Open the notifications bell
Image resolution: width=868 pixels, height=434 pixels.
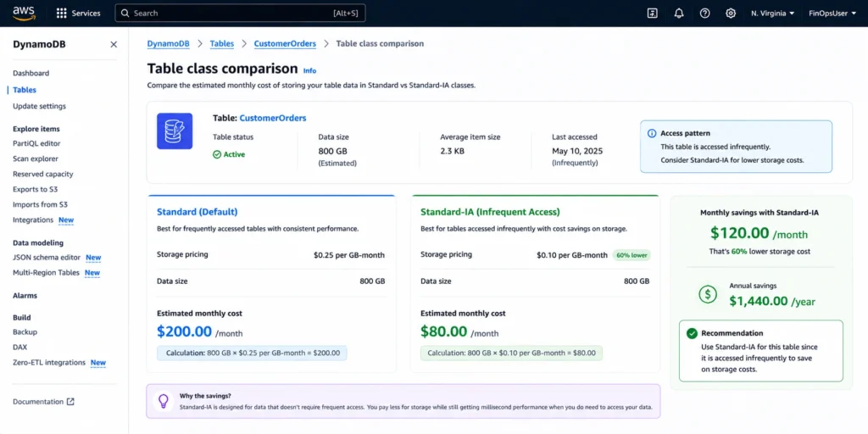pos(679,14)
